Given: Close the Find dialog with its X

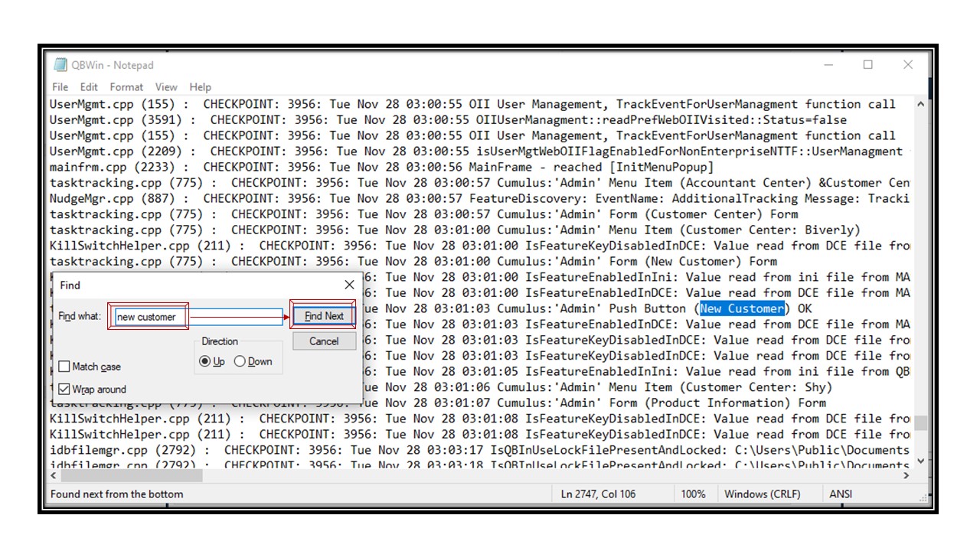Looking at the screenshot, I should click(349, 285).
